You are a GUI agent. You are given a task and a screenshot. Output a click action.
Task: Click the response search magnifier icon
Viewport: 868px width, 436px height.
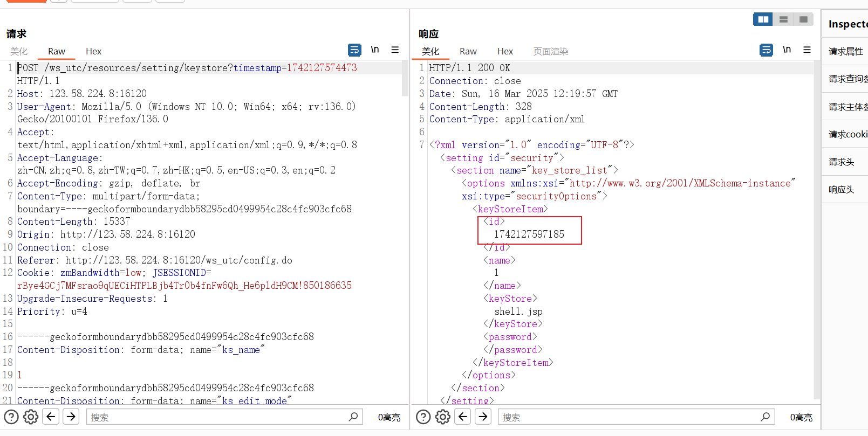tap(765, 417)
